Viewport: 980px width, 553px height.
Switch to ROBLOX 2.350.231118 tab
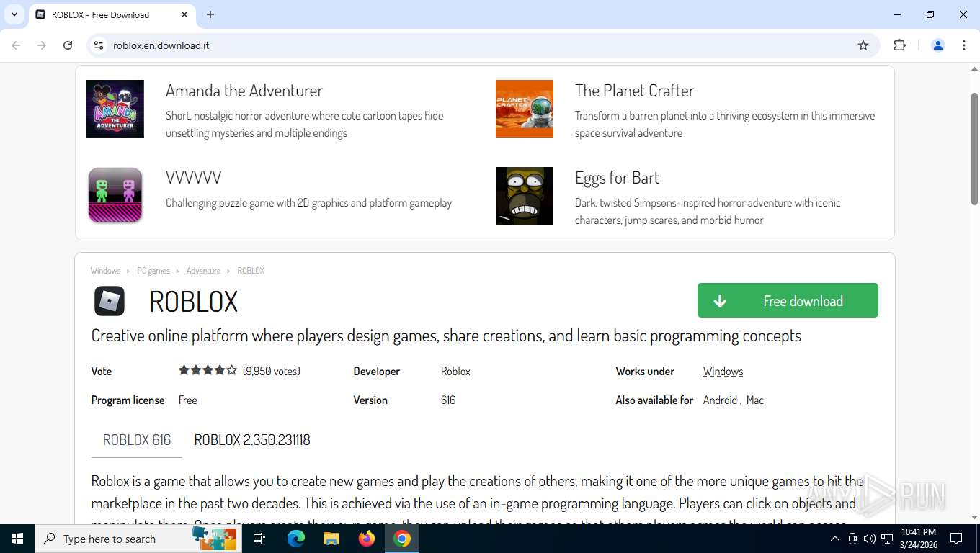pos(252,440)
